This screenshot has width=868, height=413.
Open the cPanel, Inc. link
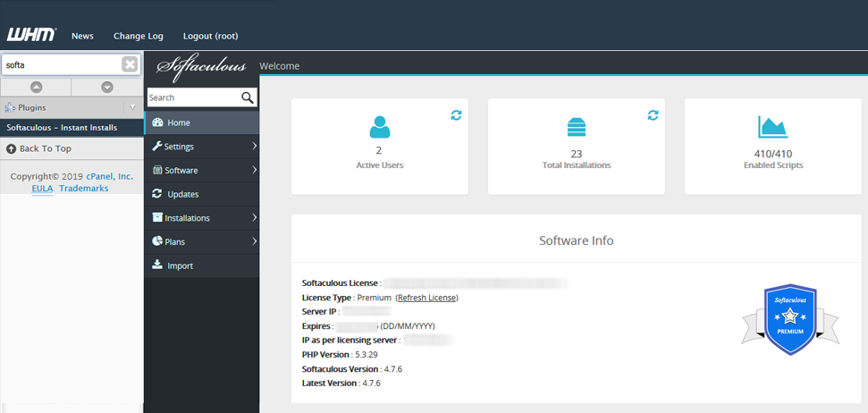(x=110, y=177)
